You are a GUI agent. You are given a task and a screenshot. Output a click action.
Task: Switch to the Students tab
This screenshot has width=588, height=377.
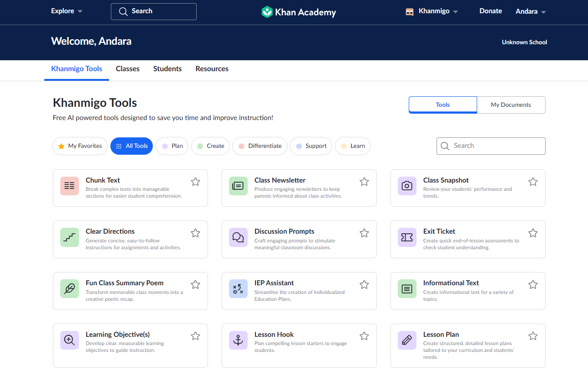pos(167,69)
